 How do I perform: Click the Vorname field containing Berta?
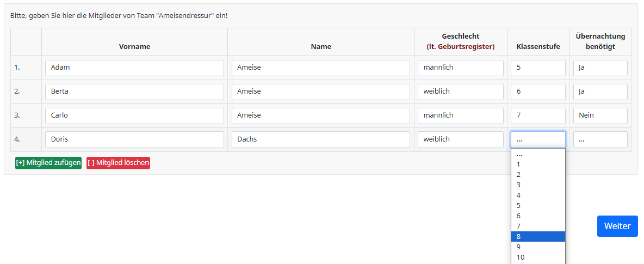point(134,91)
